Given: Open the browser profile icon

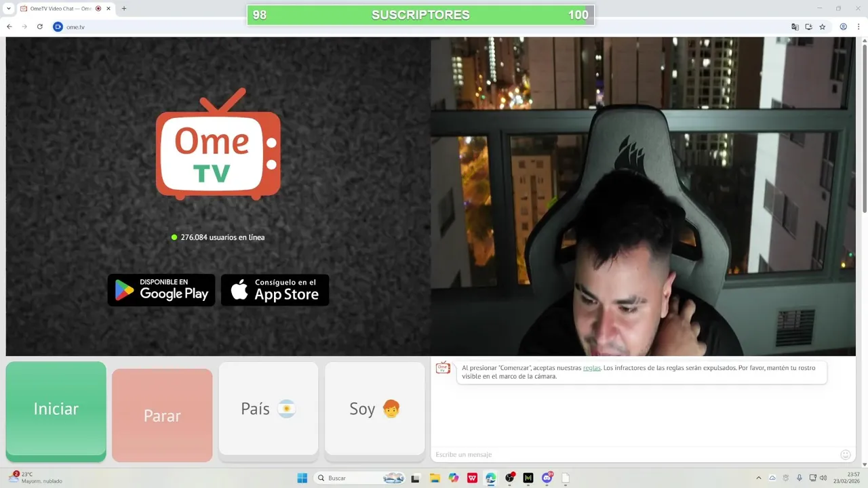Looking at the screenshot, I should 844,26.
